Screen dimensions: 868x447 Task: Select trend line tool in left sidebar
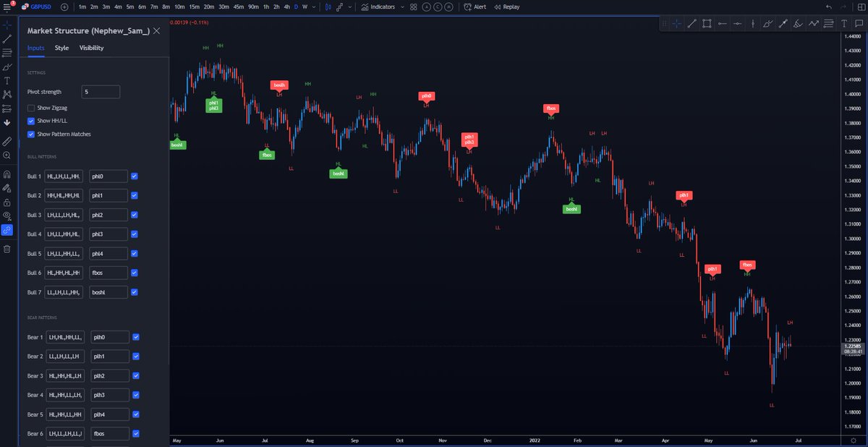[x=7, y=38]
